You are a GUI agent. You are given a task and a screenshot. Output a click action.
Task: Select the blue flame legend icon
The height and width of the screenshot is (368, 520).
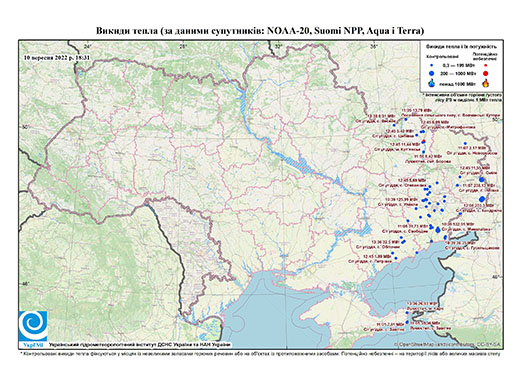click(x=432, y=83)
